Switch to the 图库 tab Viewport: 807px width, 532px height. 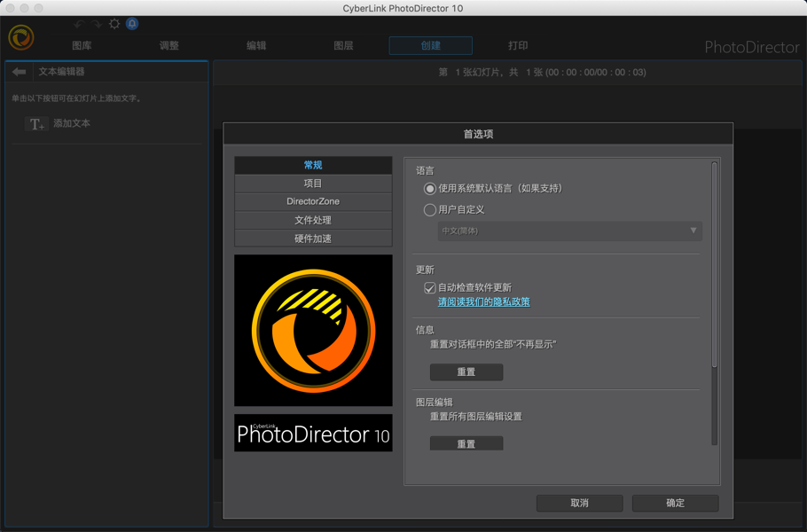tap(82, 45)
